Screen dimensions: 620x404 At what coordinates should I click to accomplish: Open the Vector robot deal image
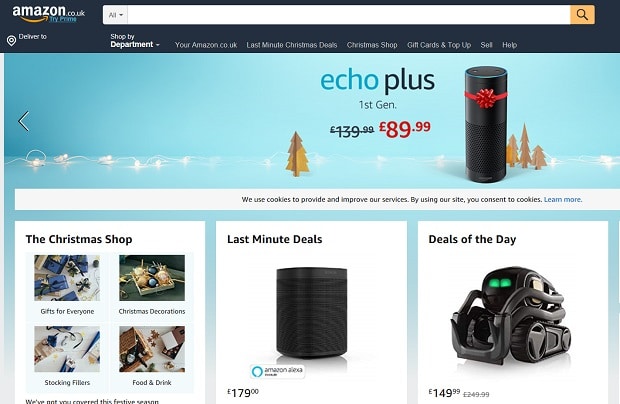[x=512, y=318]
